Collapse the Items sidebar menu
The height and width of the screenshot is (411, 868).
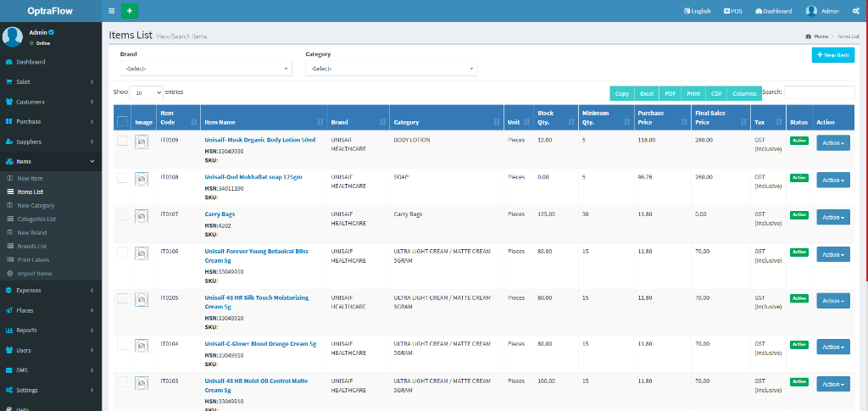(x=51, y=162)
